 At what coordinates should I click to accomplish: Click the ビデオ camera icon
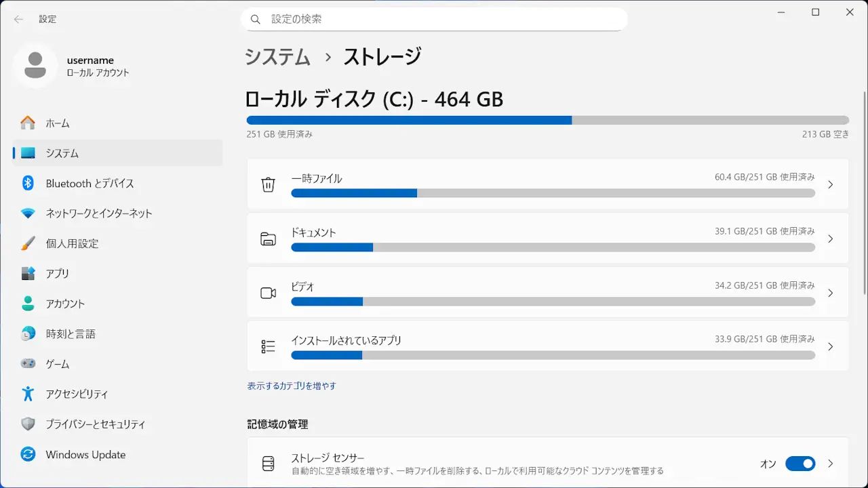(269, 293)
